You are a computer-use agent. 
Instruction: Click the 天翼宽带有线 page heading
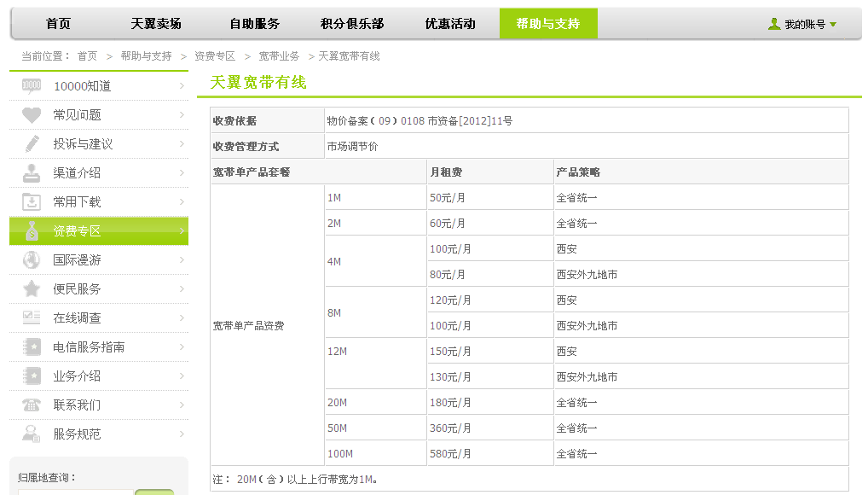258,83
